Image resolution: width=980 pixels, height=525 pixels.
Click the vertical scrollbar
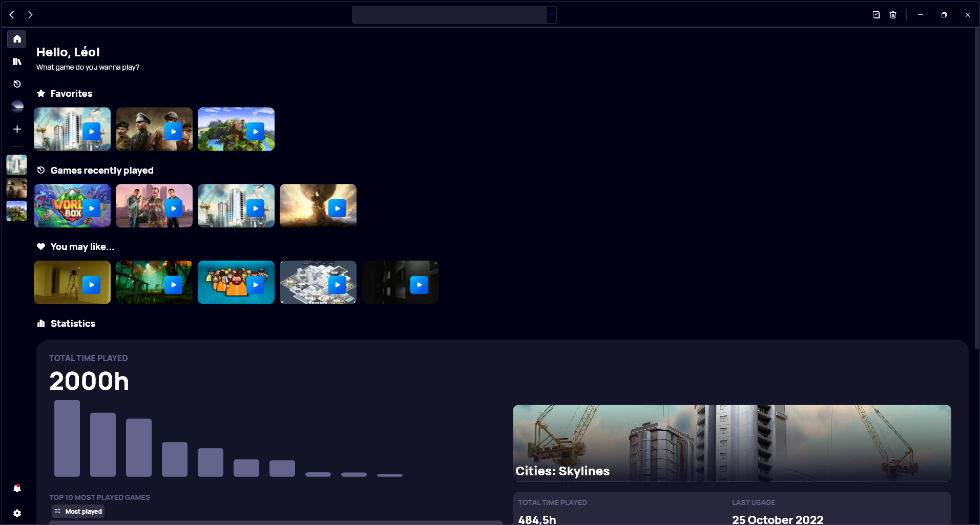click(x=976, y=190)
